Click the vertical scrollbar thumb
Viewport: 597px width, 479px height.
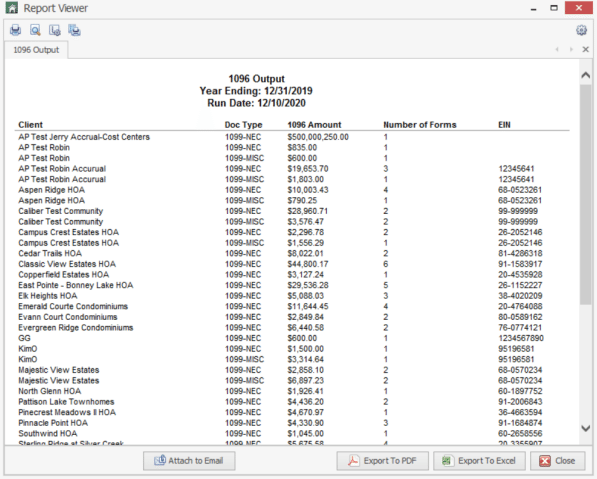click(x=586, y=194)
